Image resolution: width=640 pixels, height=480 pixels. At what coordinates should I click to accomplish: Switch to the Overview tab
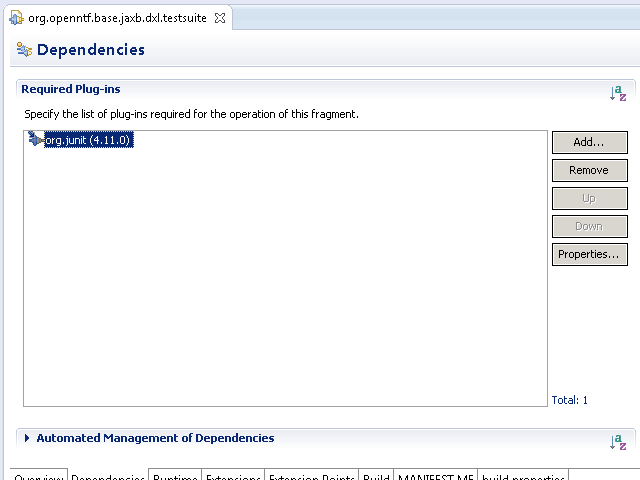(39, 477)
